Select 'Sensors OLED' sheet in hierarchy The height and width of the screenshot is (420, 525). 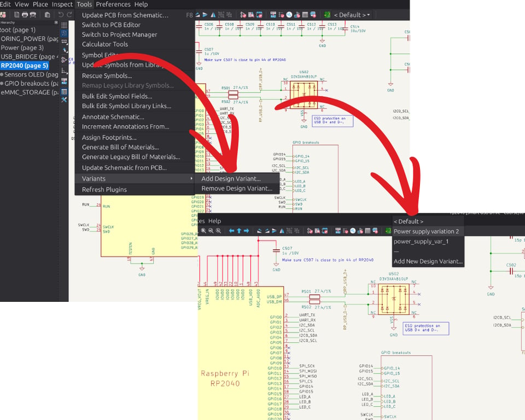(x=31, y=74)
